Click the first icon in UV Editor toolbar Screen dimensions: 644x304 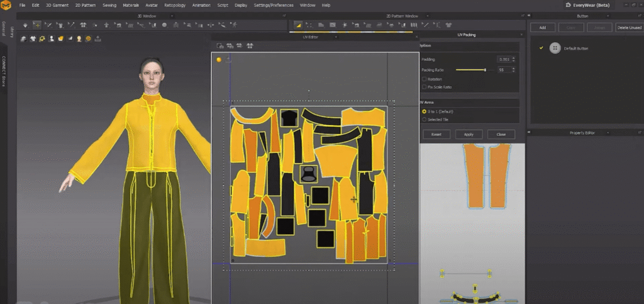click(x=221, y=46)
